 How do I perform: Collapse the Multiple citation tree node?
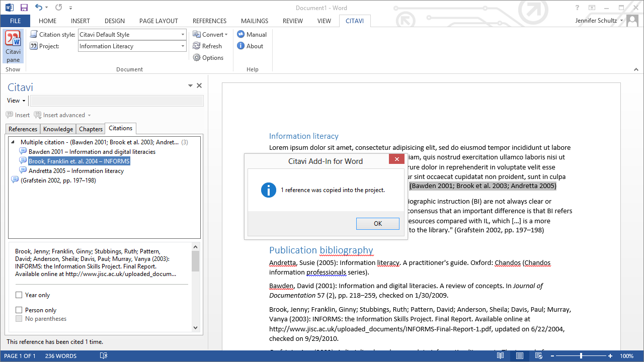click(x=13, y=142)
